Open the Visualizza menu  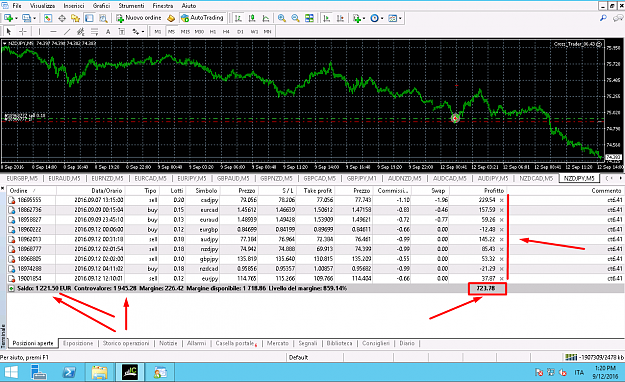pyautogui.click(x=43, y=6)
